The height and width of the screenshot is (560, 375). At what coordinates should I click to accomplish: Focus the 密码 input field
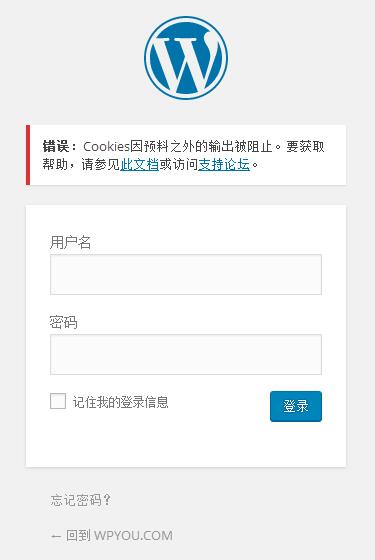(x=186, y=355)
